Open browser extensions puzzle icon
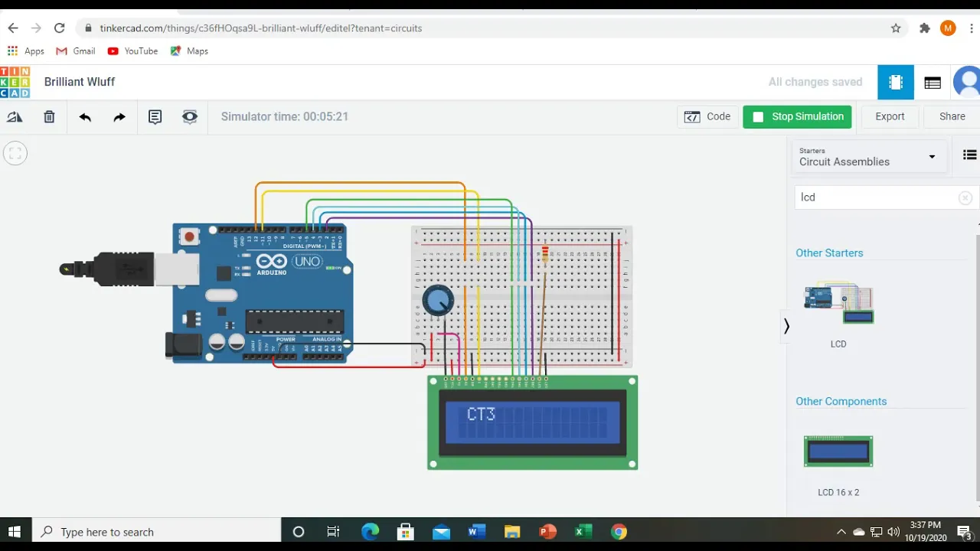Screen dimensions: 980x551 pos(925,28)
